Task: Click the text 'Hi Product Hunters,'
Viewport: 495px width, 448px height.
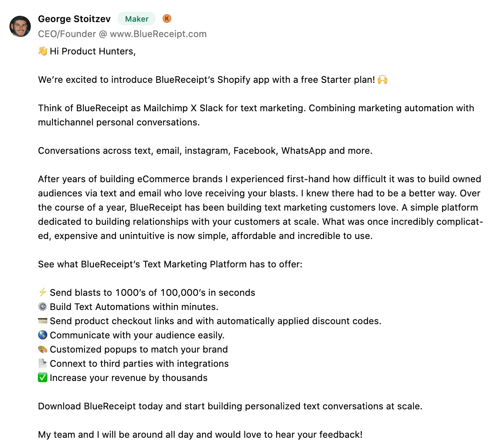Action: click(x=93, y=51)
